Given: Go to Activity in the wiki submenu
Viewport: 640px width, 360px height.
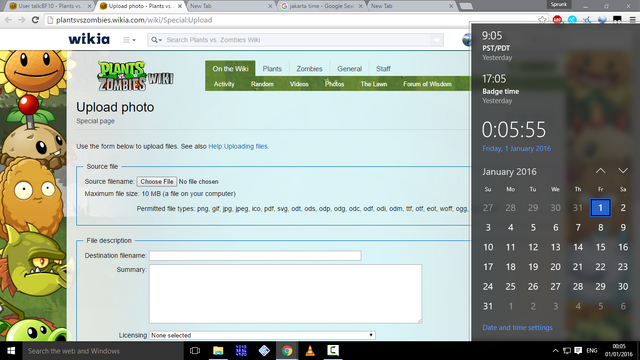Looking at the screenshot, I should [224, 84].
